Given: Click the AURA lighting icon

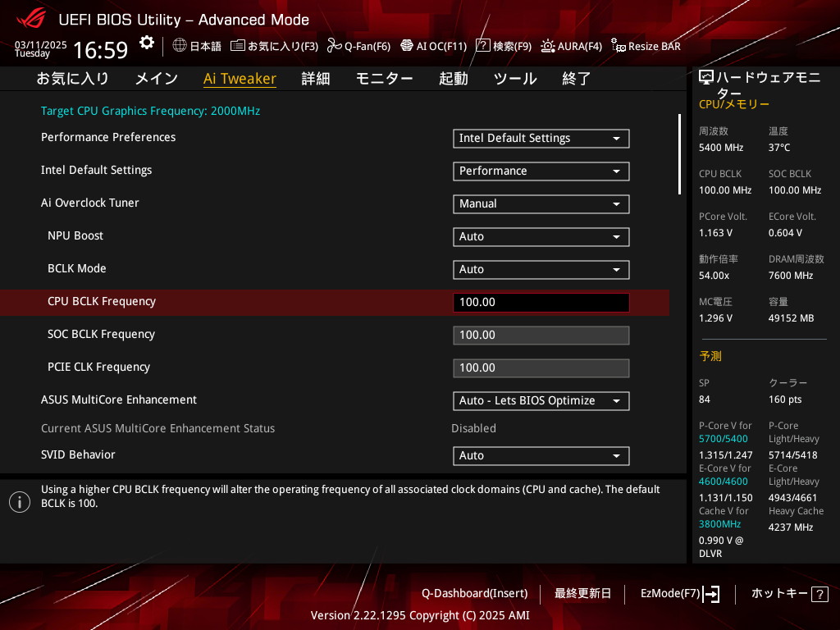Looking at the screenshot, I should 547,46.
